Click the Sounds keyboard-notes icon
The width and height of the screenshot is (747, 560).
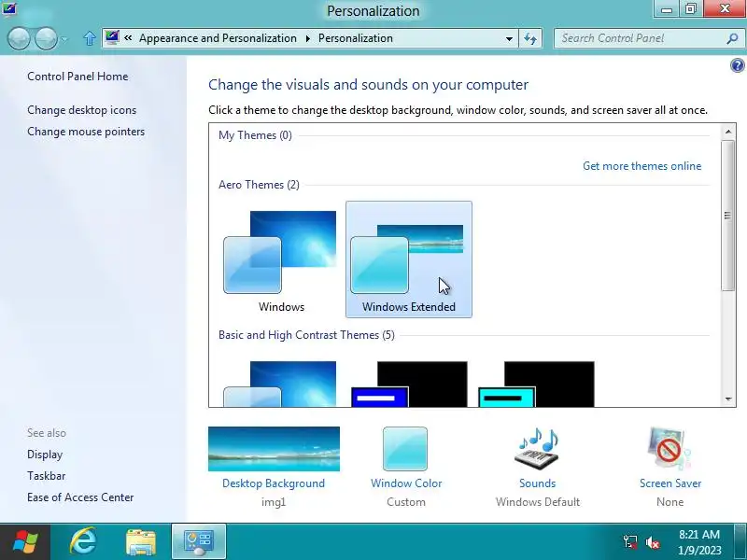coord(537,449)
